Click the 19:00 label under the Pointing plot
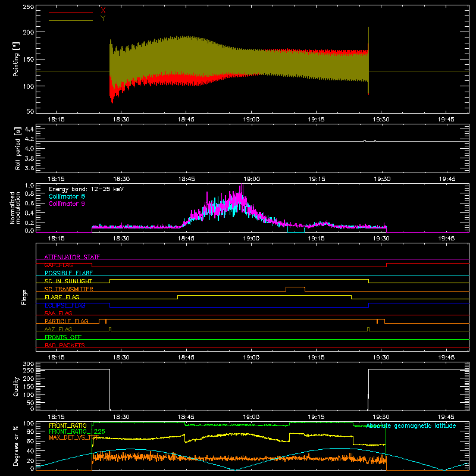 coord(251,120)
